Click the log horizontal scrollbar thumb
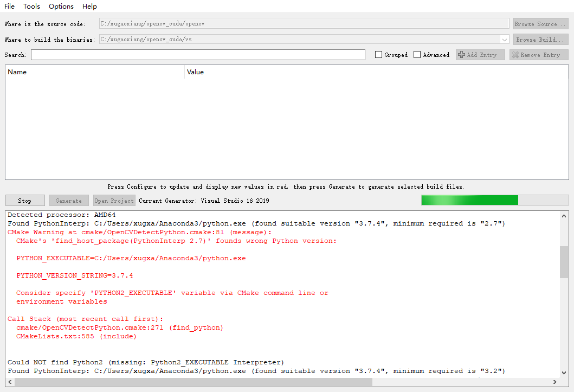 click(194, 382)
